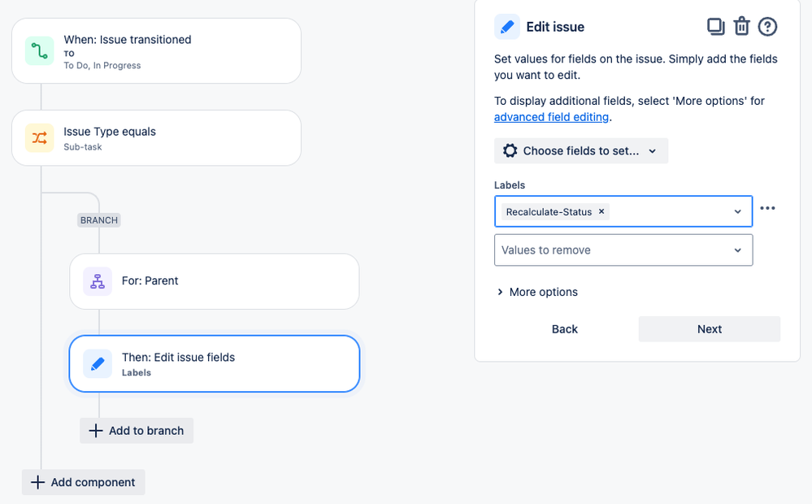Screen dimensions: 812x504
Task: Open the advanced field editing link
Action: (x=551, y=117)
